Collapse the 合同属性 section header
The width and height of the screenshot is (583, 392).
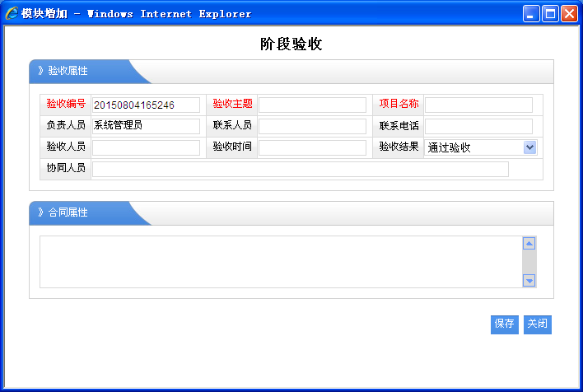click(x=68, y=212)
